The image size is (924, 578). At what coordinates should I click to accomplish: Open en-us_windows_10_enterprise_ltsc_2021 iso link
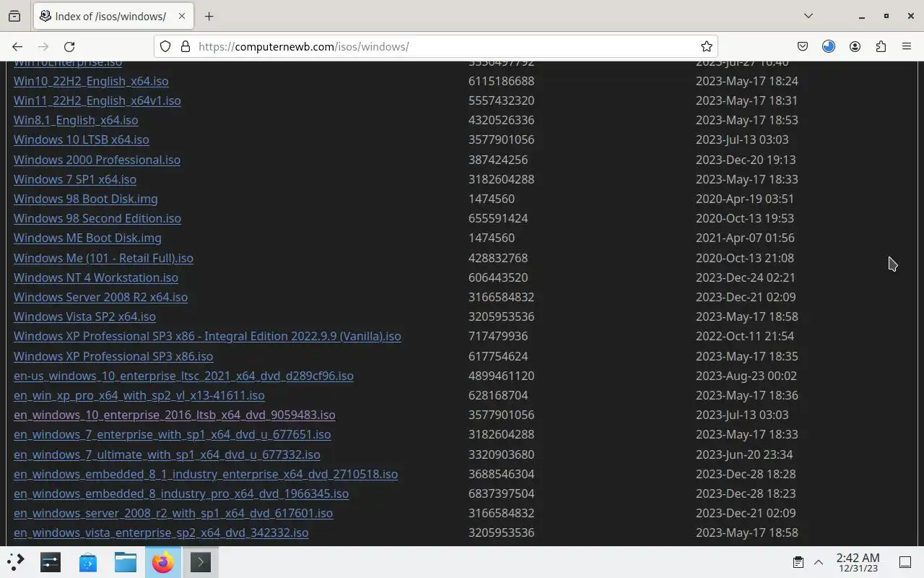[x=183, y=376]
